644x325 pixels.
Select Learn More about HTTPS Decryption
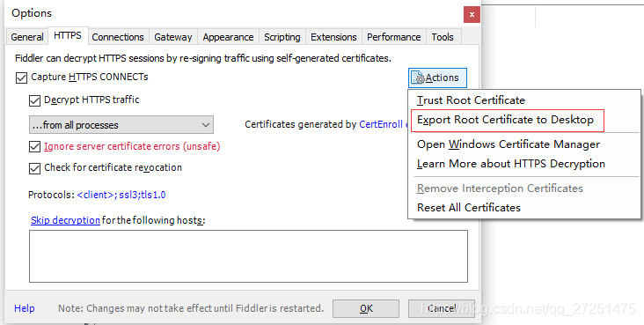point(524,164)
